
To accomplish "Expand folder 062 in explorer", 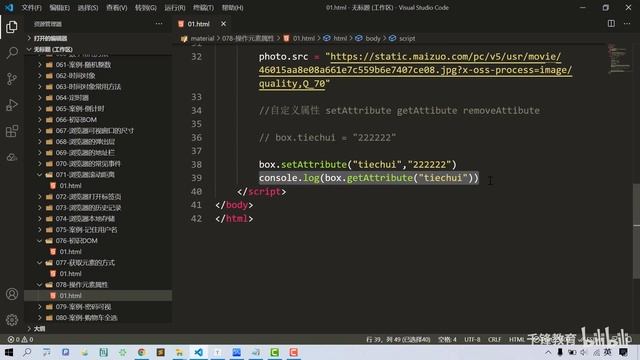I will coord(40,76).
